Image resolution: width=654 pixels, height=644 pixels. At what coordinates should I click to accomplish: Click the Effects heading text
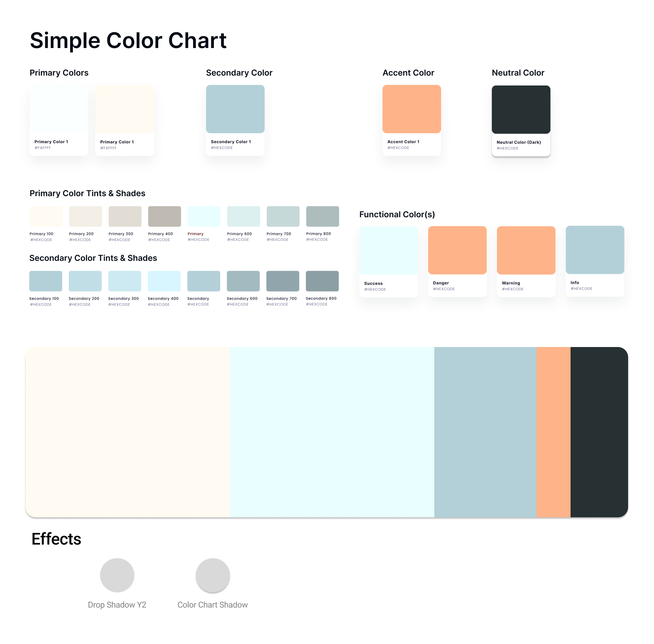point(57,539)
